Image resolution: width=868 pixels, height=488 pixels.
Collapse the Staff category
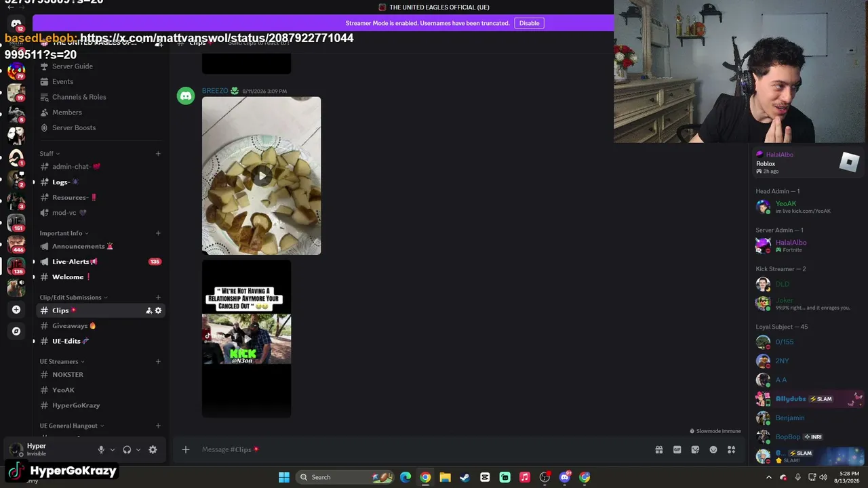50,154
